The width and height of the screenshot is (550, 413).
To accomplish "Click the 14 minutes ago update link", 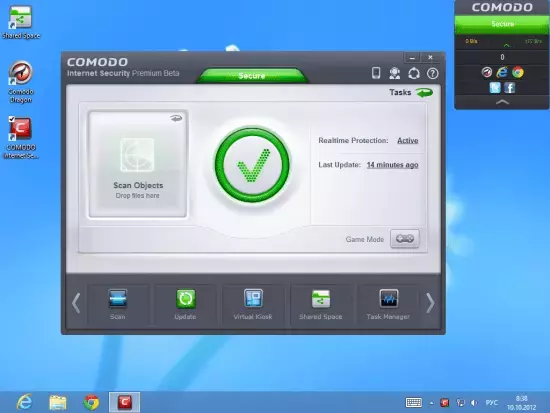I will click(x=393, y=165).
